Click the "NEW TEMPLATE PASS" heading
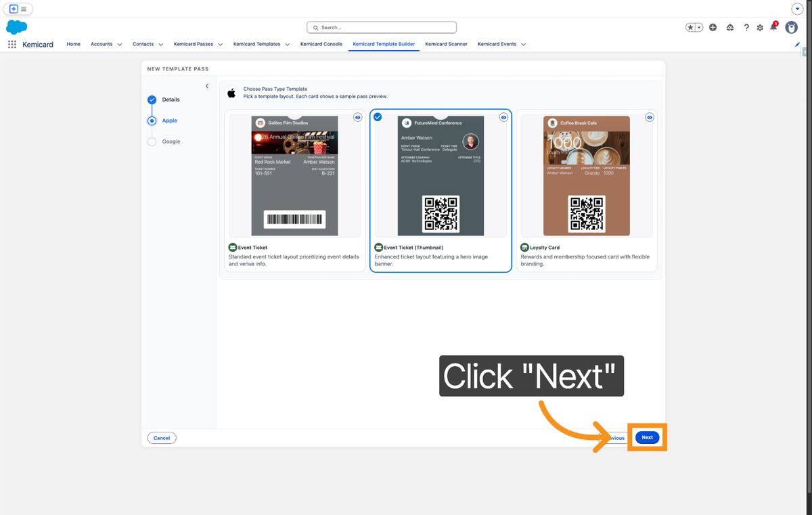The height and width of the screenshot is (515, 812). pyautogui.click(x=178, y=69)
